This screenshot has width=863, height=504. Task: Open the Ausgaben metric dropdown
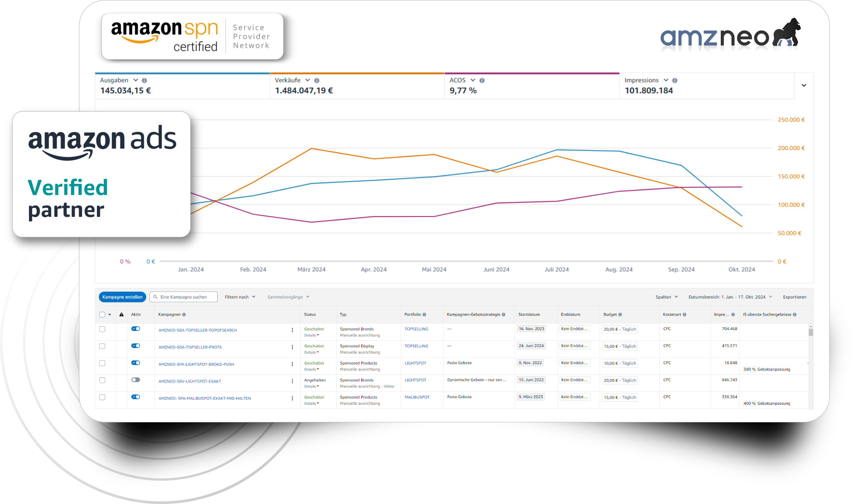point(136,80)
